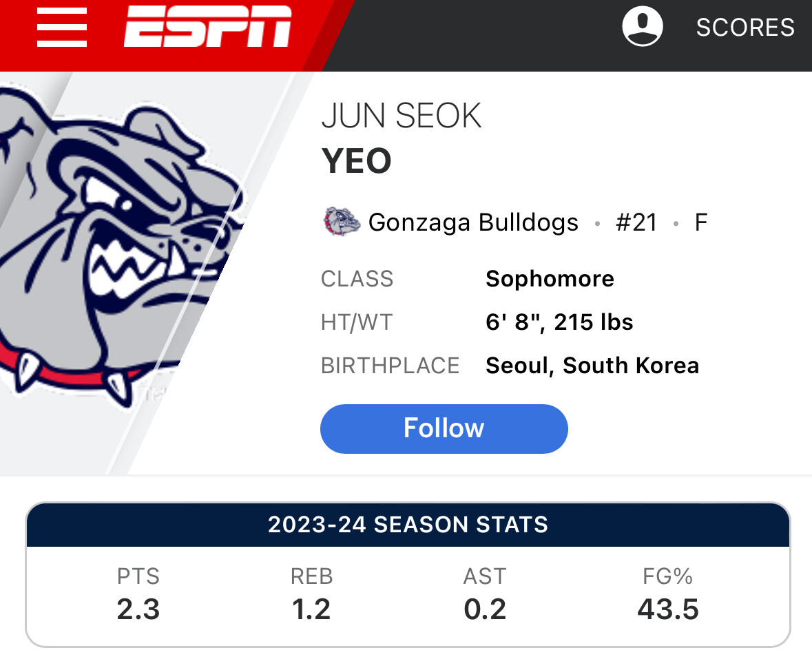Click the first name JUN SEOK
Screen dimensions: 812x670
pyautogui.click(x=402, y=116)
